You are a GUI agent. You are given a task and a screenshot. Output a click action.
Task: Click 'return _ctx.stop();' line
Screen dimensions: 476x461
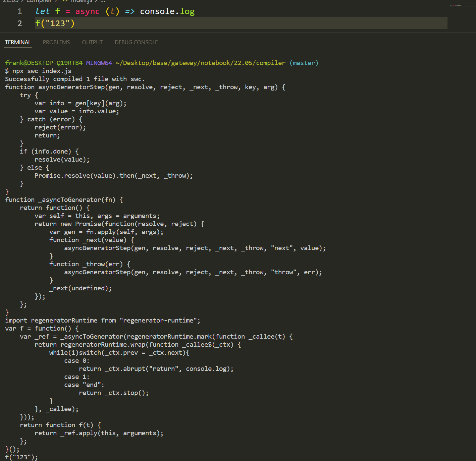(114, 393)
